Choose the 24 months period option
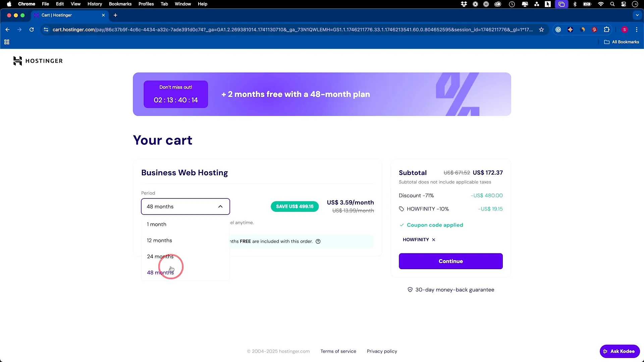The image size is (644, 362). (x=185, y=256)
